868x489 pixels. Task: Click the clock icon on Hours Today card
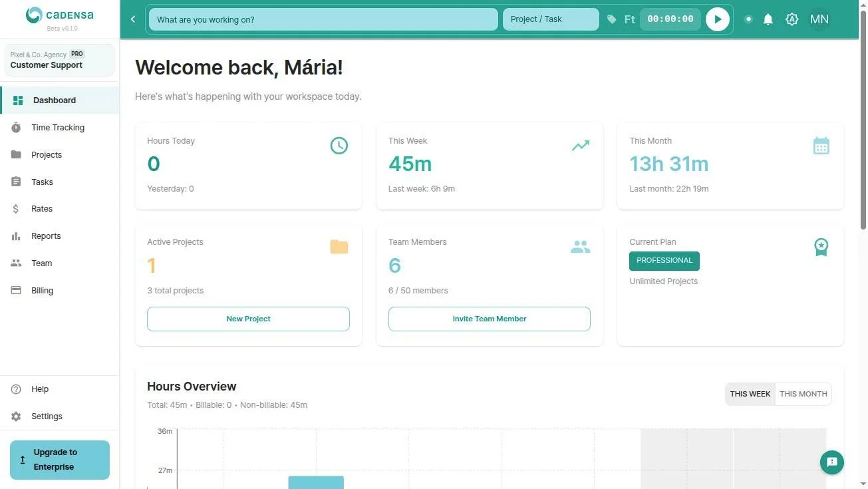point(339,146)
